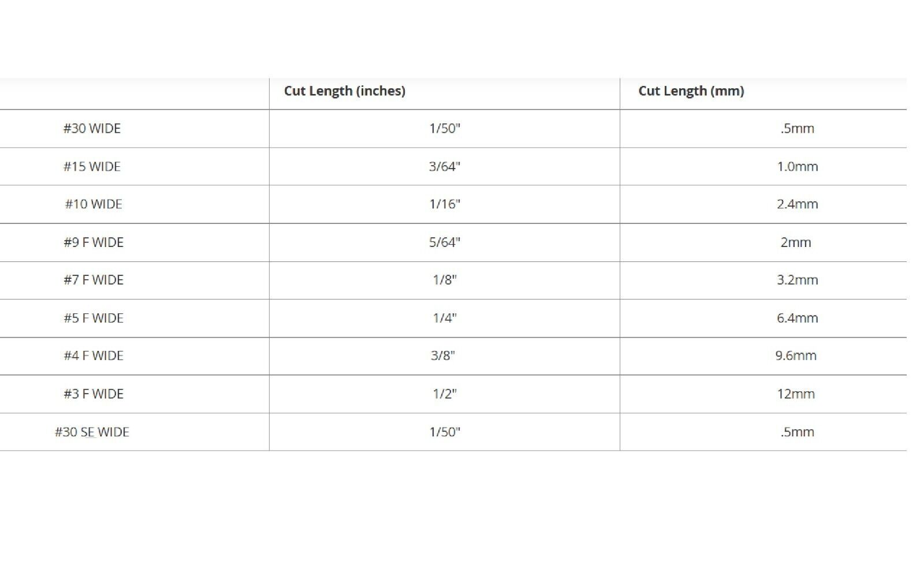The image size is (924, 569).
Task: Select the 6.4mm cell
Action: [797, 318]
